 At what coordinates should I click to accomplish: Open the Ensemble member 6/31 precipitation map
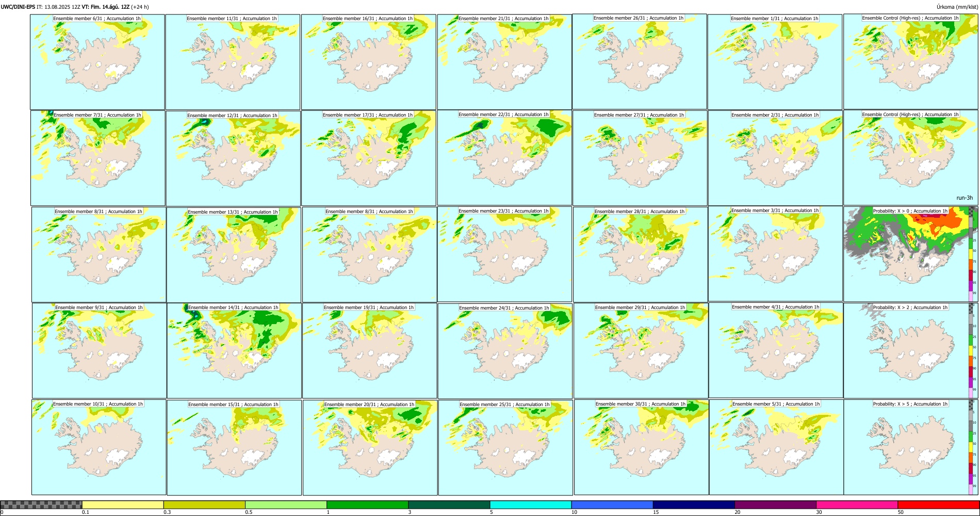pyautogui.click(x=97, y=62)
